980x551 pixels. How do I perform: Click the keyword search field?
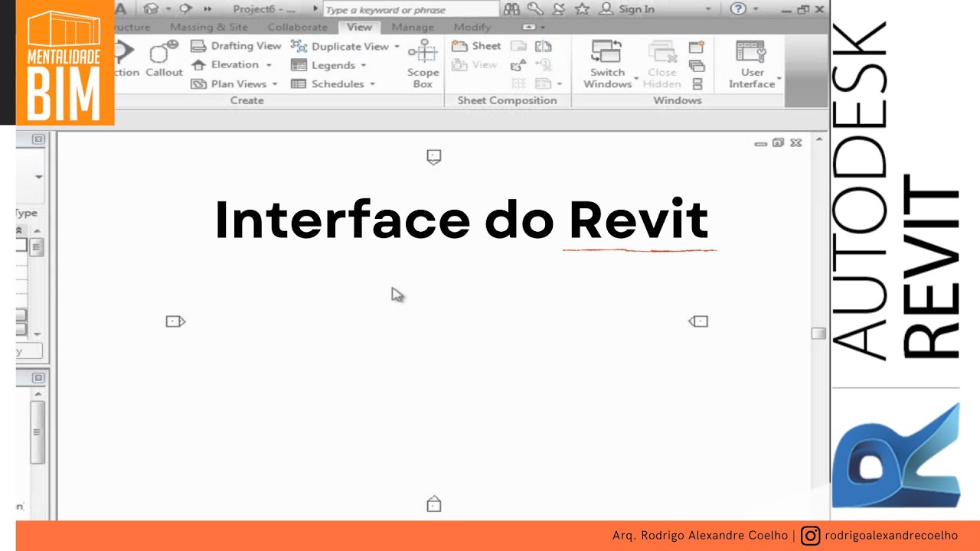410,10
